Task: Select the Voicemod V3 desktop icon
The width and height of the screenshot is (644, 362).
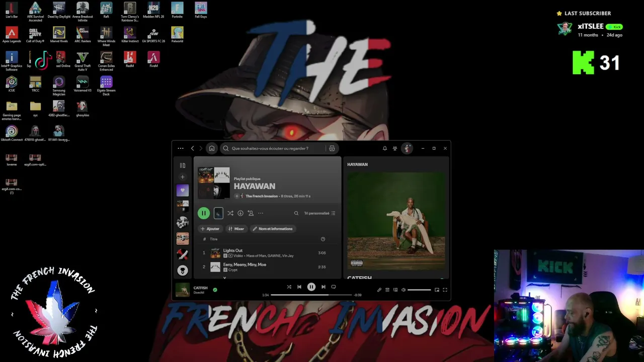Action: tap(83, 84)
